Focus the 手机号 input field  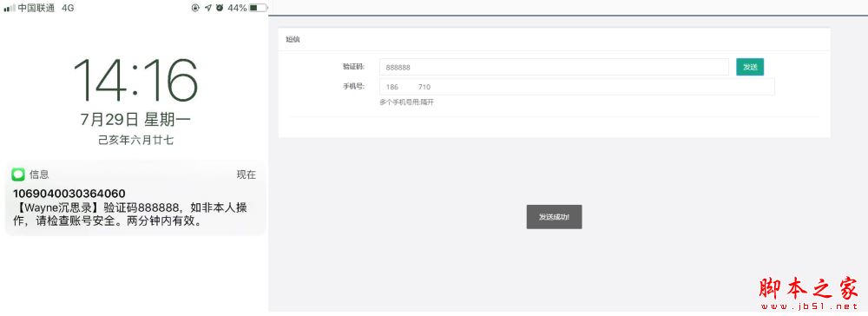coord(577,87)
